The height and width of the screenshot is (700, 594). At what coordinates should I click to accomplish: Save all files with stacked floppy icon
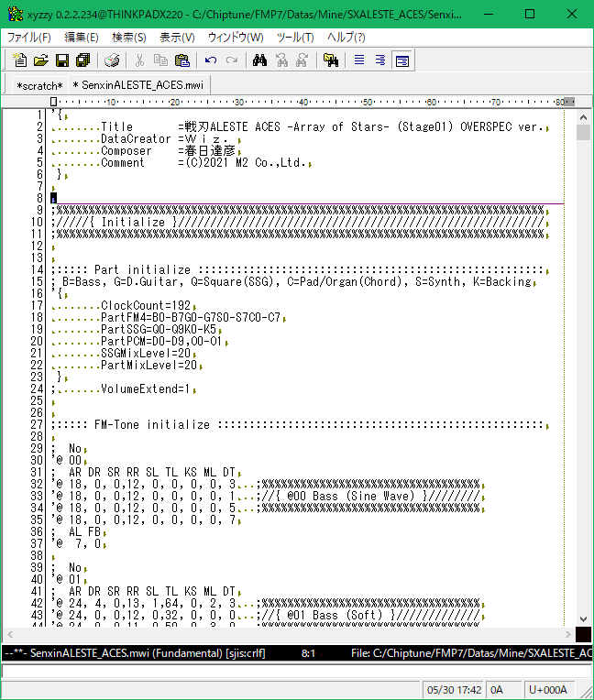(83, 60)
